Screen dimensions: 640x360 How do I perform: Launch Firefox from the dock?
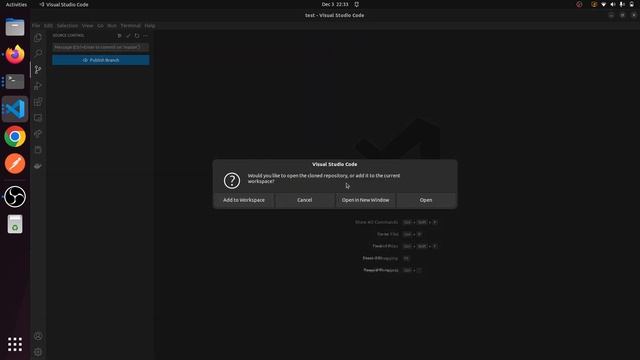coord(15,54)
